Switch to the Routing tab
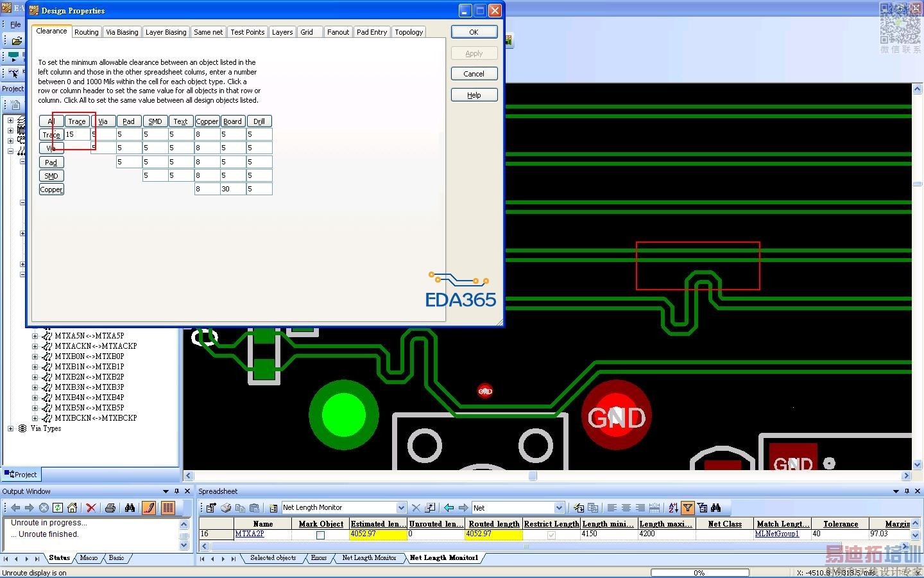The height and width of the screenshot is (578, 924). pyautogui.click(x=86, y=32)
